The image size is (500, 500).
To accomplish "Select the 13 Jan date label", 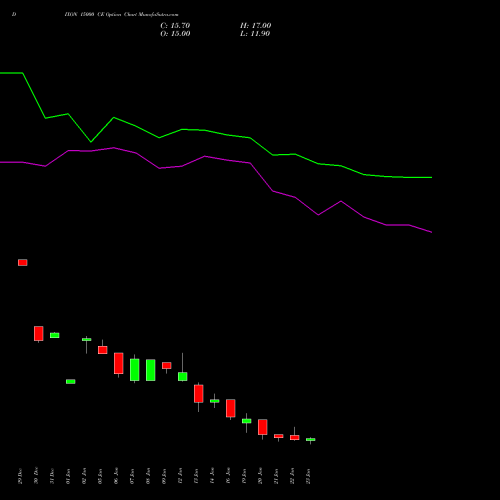I will click(x=196, y=476).
